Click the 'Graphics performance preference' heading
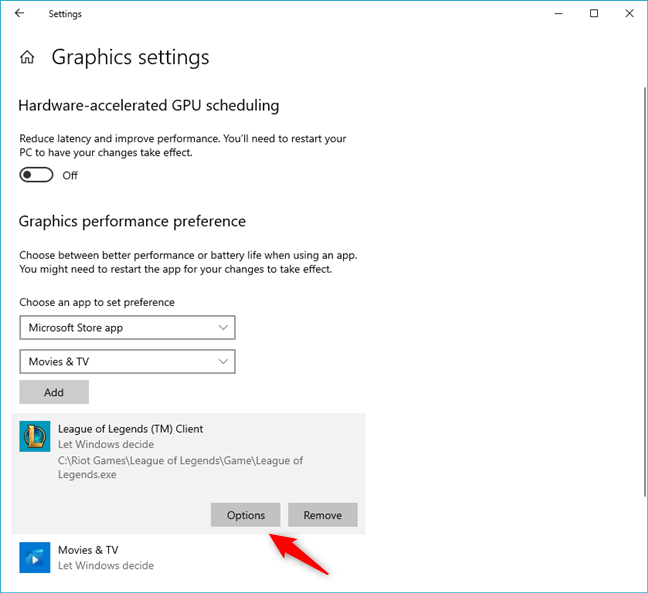 132,221
